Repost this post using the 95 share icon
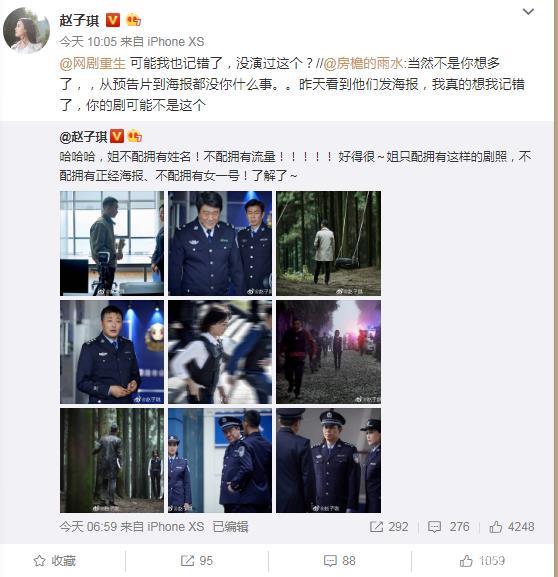Image resolution: width=558 pixels, height=577 pixels. 188,561
